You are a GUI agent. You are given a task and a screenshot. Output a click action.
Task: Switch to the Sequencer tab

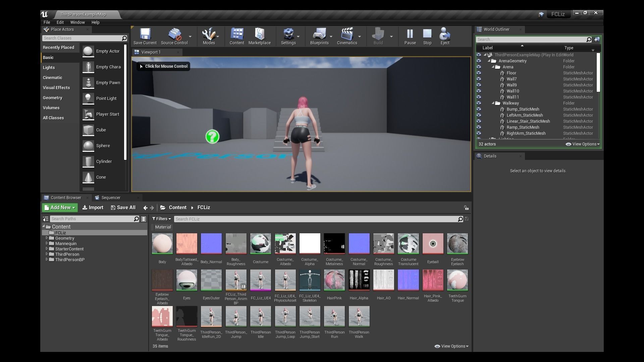(x=111, y=198)
